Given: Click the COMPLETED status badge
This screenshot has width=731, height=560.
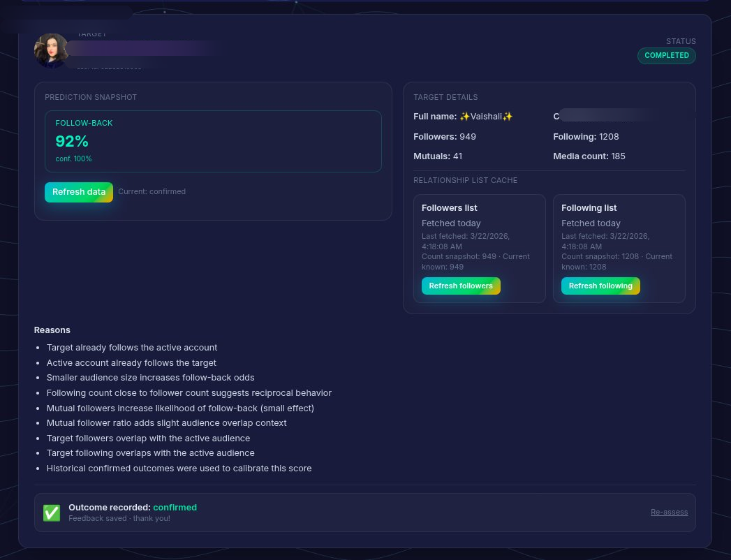Looking at the screenshot, I should click(x=667, y=55).
